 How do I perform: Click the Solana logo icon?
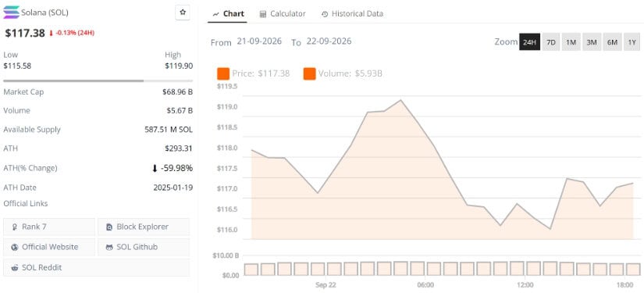11,13
